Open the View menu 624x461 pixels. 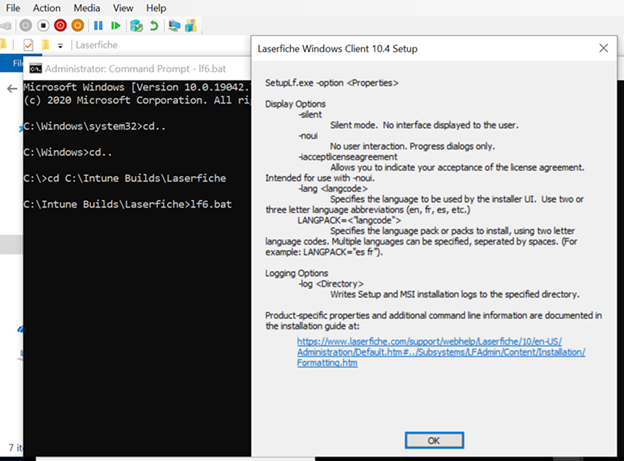[123, 8]
